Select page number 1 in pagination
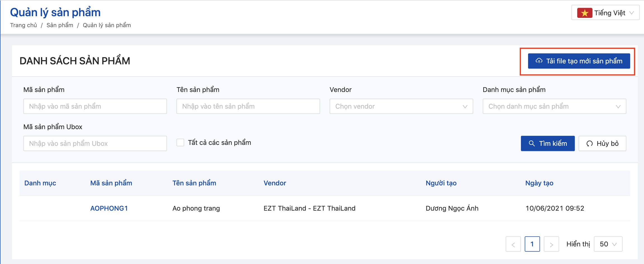Viewport: 644px width, 264px height. [x=532, y=244]
